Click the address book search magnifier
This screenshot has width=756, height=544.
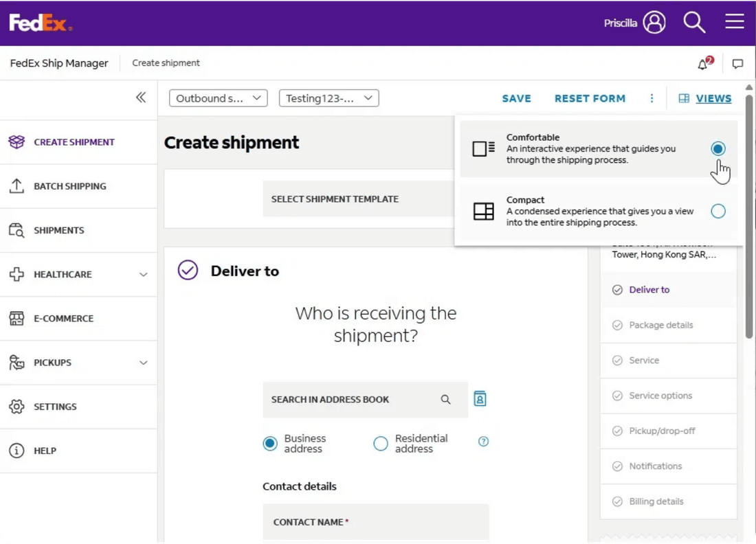coord(445,400)
